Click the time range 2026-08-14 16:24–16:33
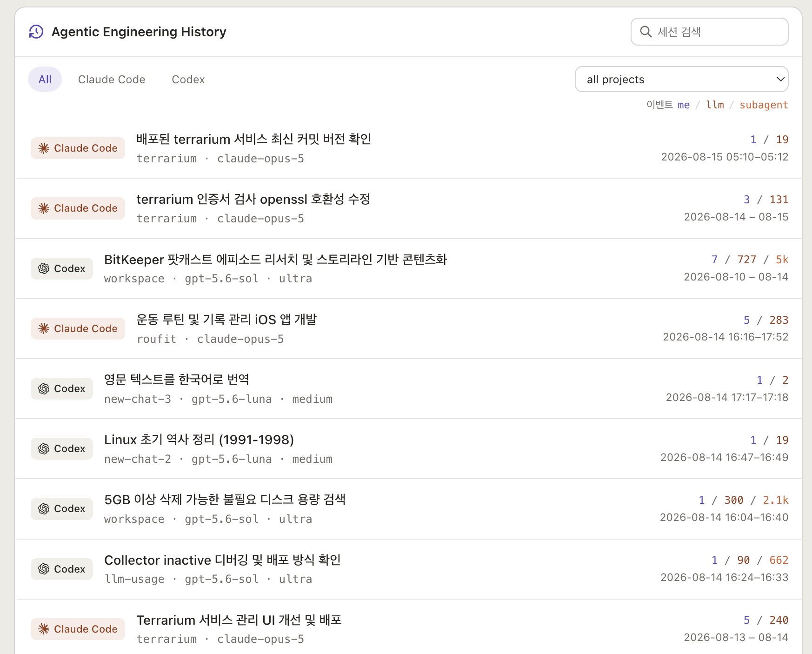 click(x=724, y=577)
